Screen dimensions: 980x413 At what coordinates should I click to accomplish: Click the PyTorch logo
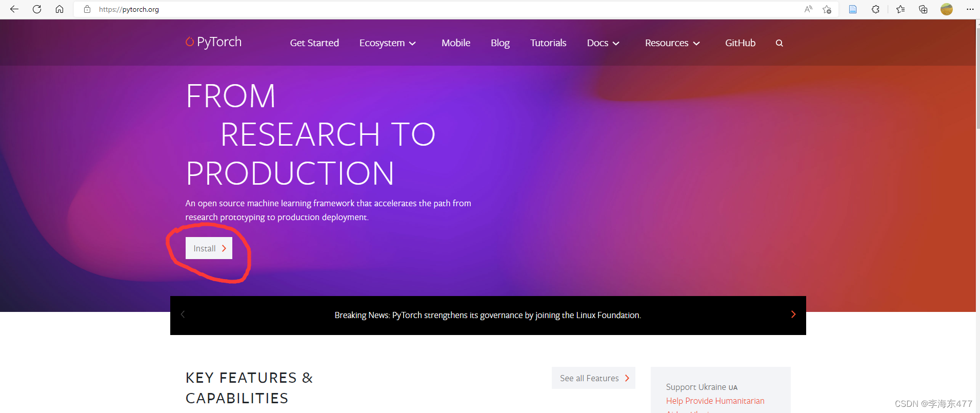tap(213, 42)
